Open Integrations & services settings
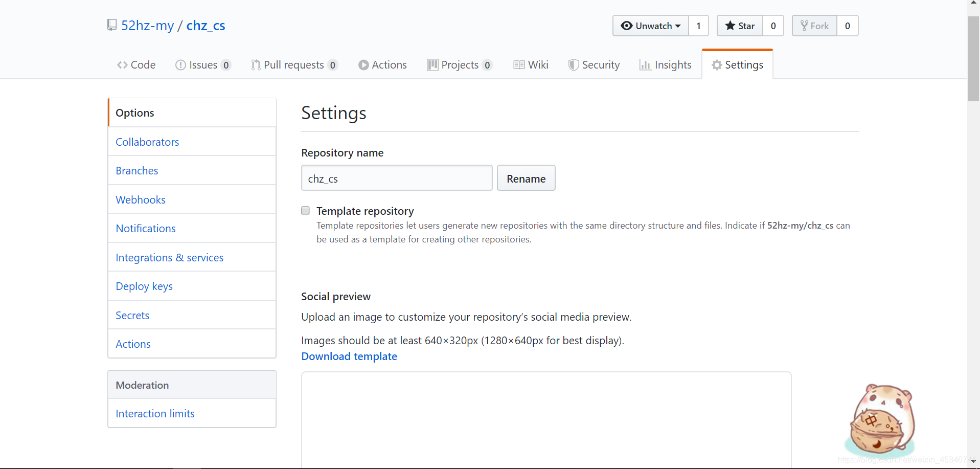Viewport: 980px width, 469px height. click(192, 257)
